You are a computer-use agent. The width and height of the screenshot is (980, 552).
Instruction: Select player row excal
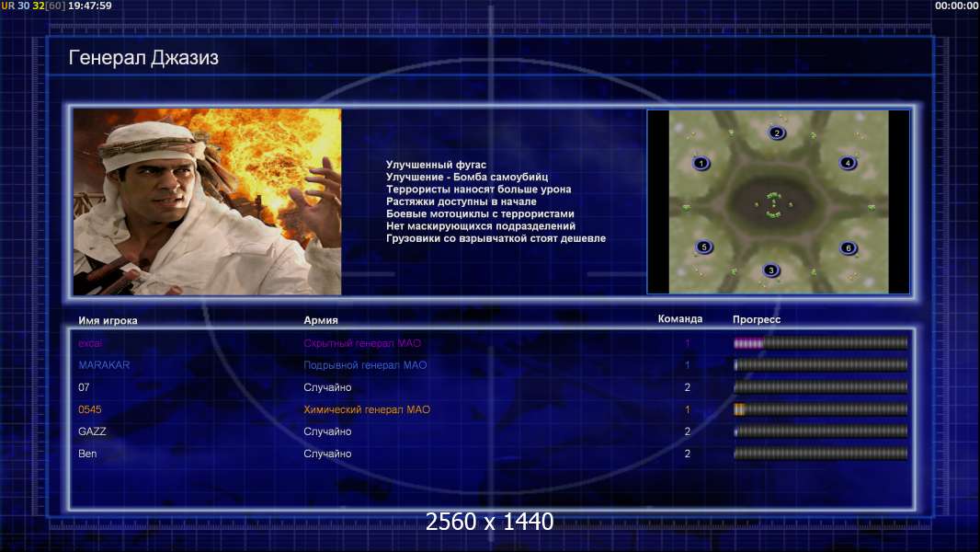(491, 343)
